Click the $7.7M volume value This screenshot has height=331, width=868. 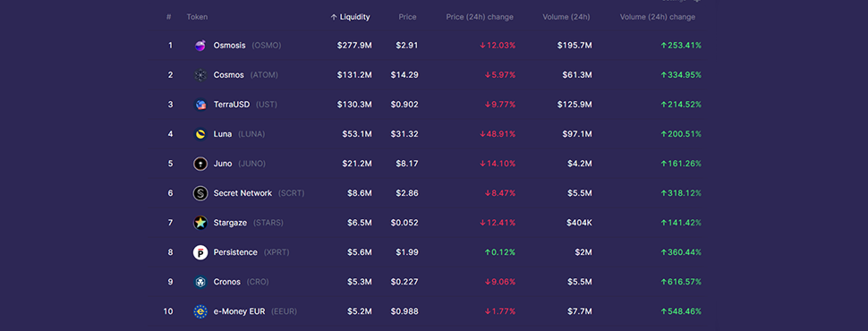pos(580,311)
